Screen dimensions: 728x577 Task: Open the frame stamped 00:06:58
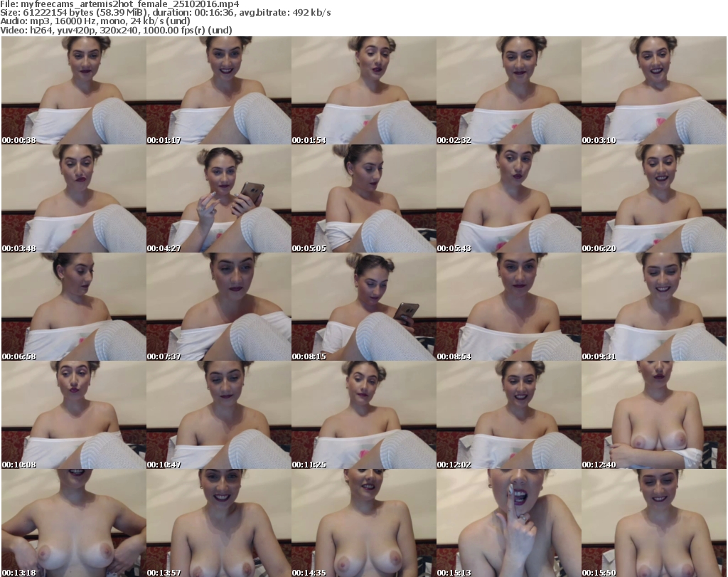pyautogui.click(x=74, y=307)
